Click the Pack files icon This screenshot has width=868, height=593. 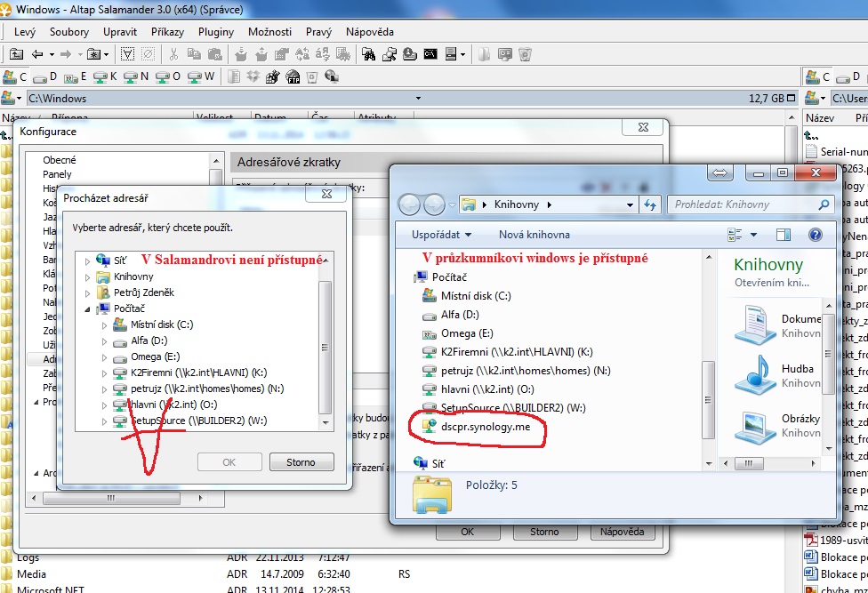pos(241,54)
